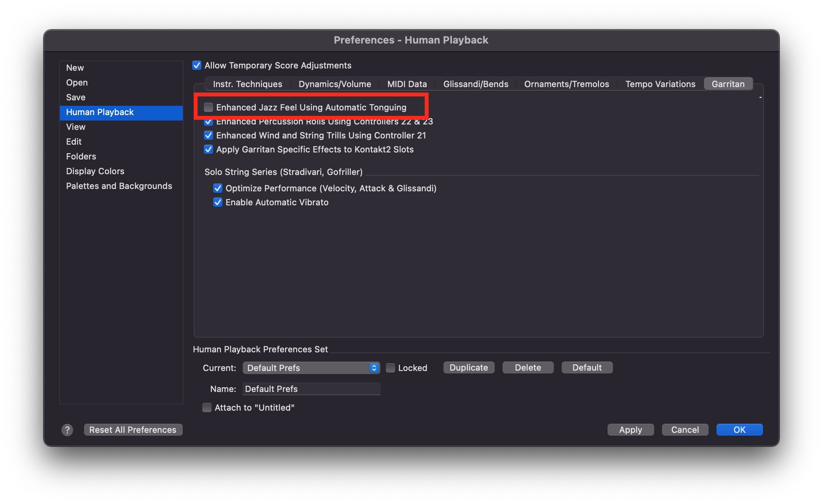Click the help question mark icon
Viewport: 823px width, 504px height.
(x=67, y=430)
